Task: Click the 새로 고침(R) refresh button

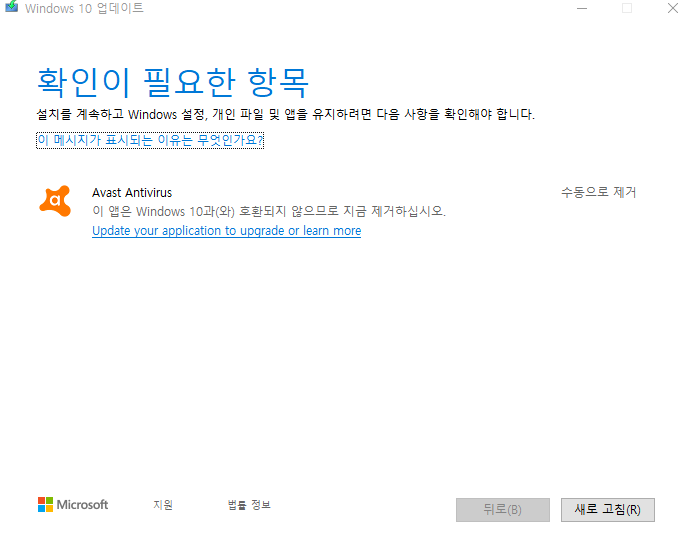Action: coord(608,510)
